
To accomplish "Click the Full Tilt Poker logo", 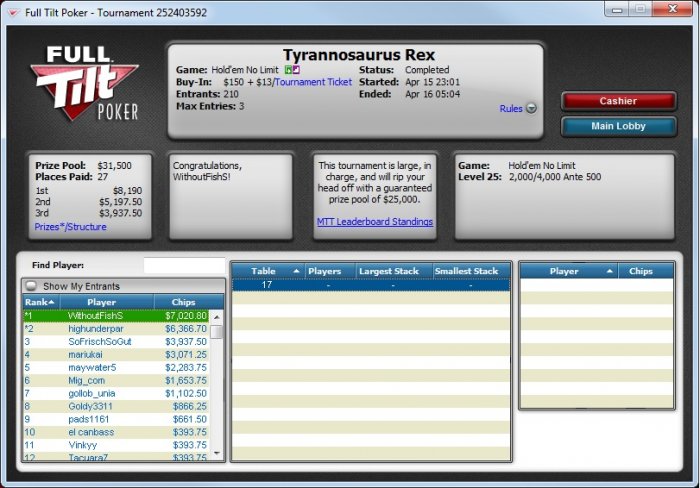I will click(85, 83).
